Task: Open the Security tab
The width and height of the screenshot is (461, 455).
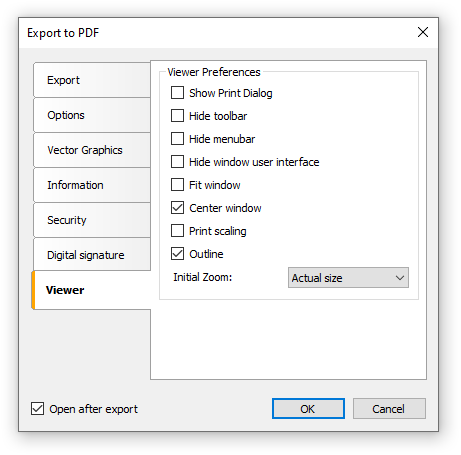Action: 92,220
